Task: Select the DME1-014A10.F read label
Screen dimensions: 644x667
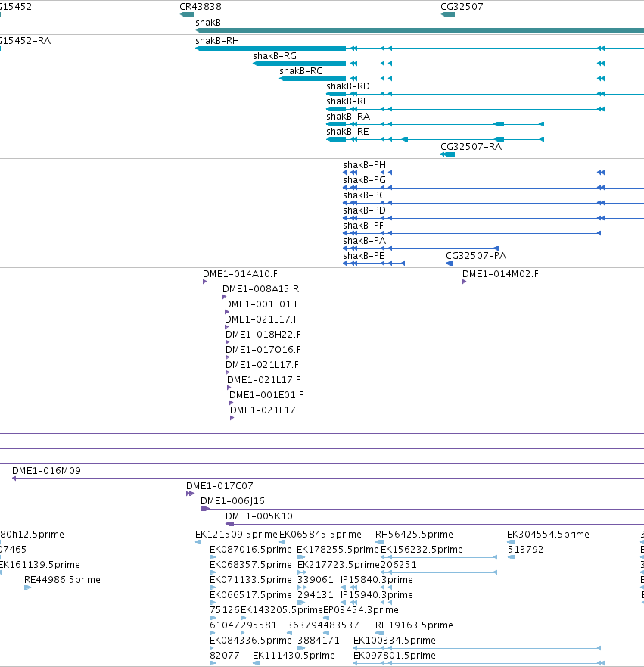Action: pos(240,274)
